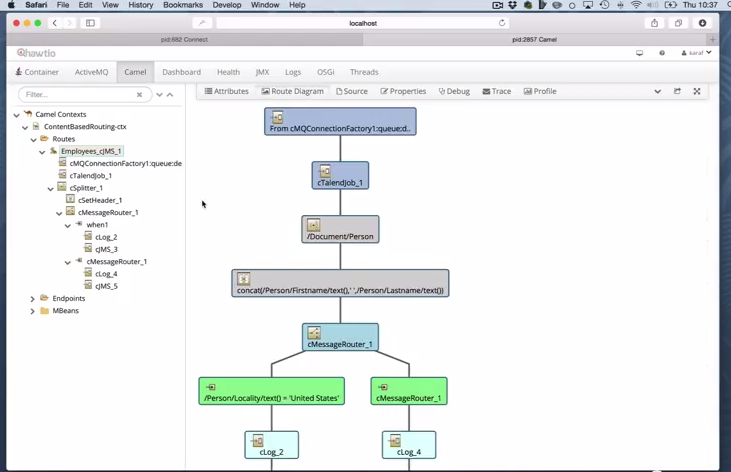
Task: Select the Container tab in hawtio
Action: [x=37, y=72]
